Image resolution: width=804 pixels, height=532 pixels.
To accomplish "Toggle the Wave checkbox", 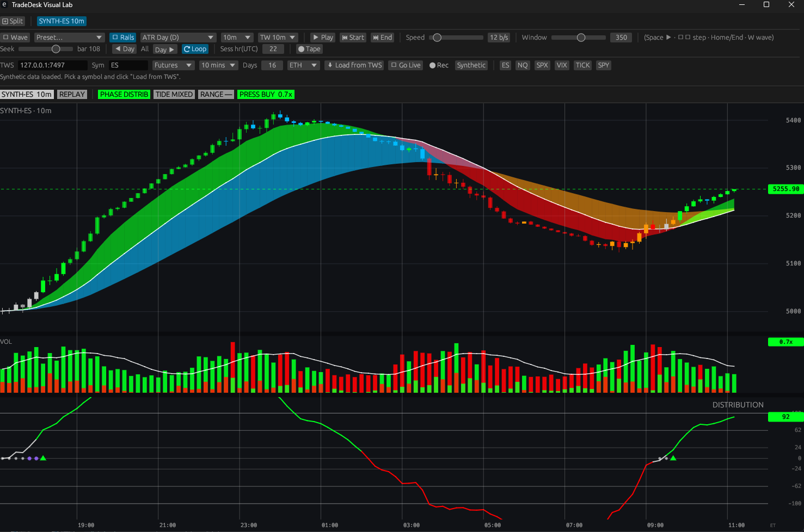I will [15, 38].
